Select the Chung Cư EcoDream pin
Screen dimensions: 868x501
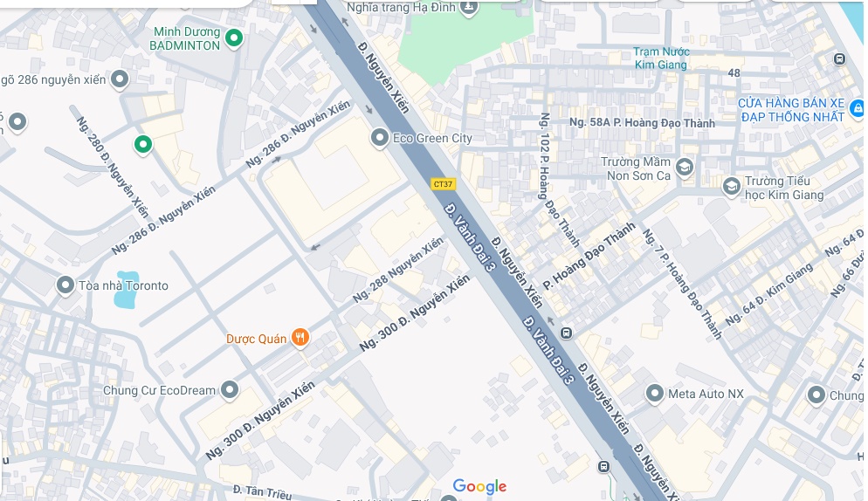[229, 390]
